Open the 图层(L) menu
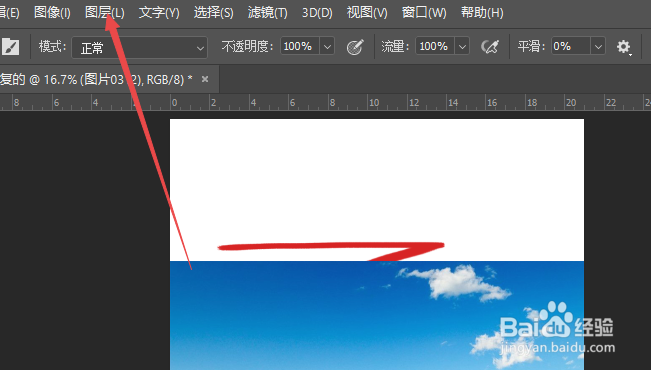The image size is (651, 370). coord(104,13)
